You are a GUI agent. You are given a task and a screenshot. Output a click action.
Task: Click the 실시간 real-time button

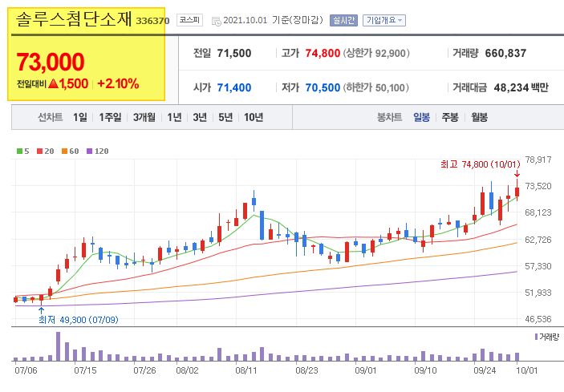343,20
